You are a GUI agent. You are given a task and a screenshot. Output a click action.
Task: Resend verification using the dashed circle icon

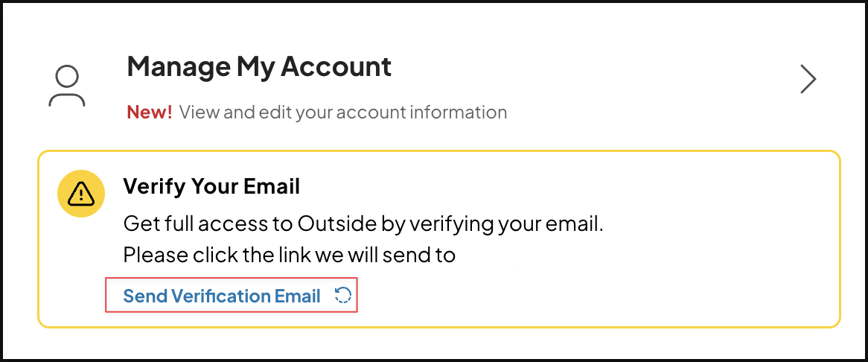point(342,296)
